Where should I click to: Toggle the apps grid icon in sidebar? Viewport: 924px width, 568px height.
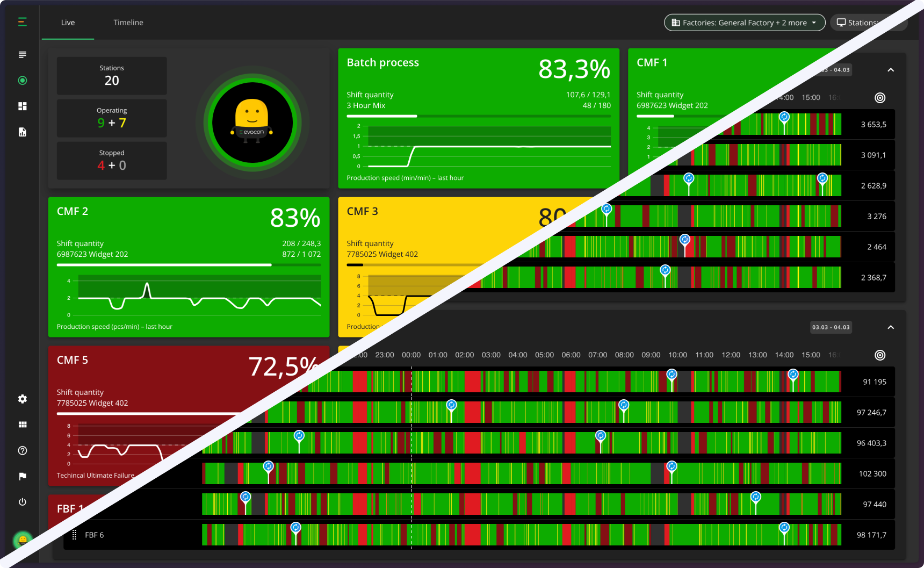22,425
